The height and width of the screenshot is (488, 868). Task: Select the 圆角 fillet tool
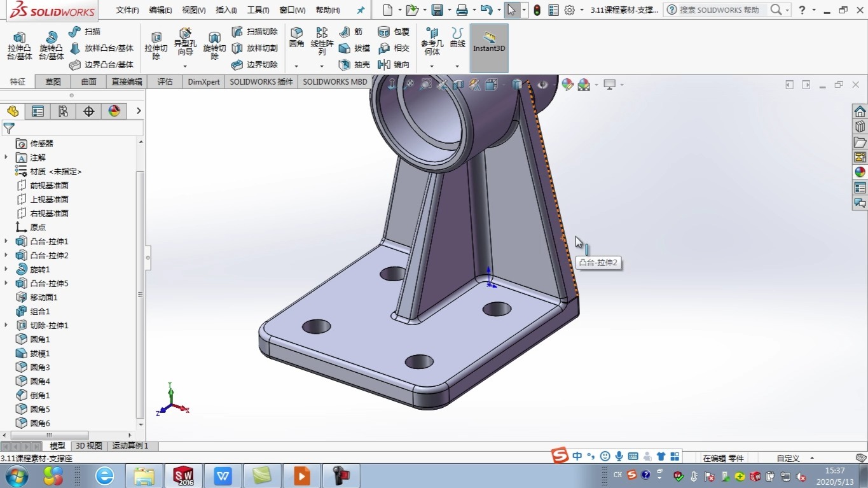point(296,38)
